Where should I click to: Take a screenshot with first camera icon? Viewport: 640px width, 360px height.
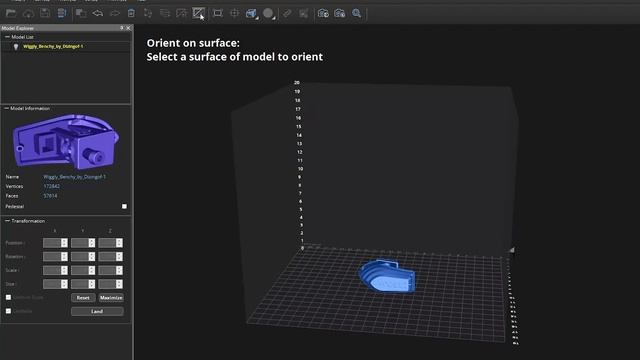pos(323,13)
